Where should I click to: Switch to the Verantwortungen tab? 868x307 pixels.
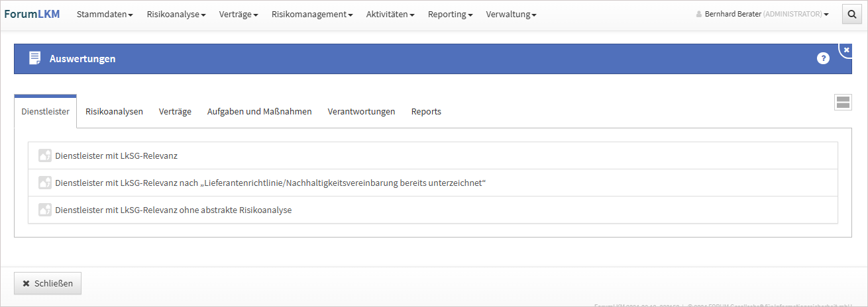pos(361,111)
